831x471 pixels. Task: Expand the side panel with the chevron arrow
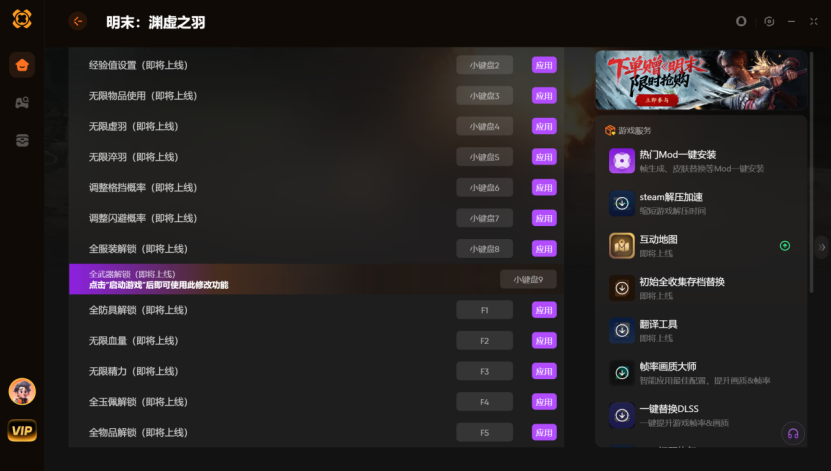click(x=822, y=247)
